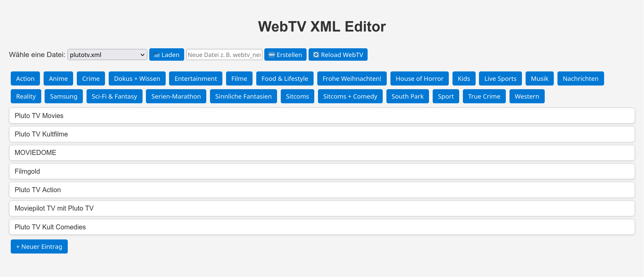The height and width of the screenshot is (277, 644).
Task: Switch to the Anime category
Action: pos(58,78)
